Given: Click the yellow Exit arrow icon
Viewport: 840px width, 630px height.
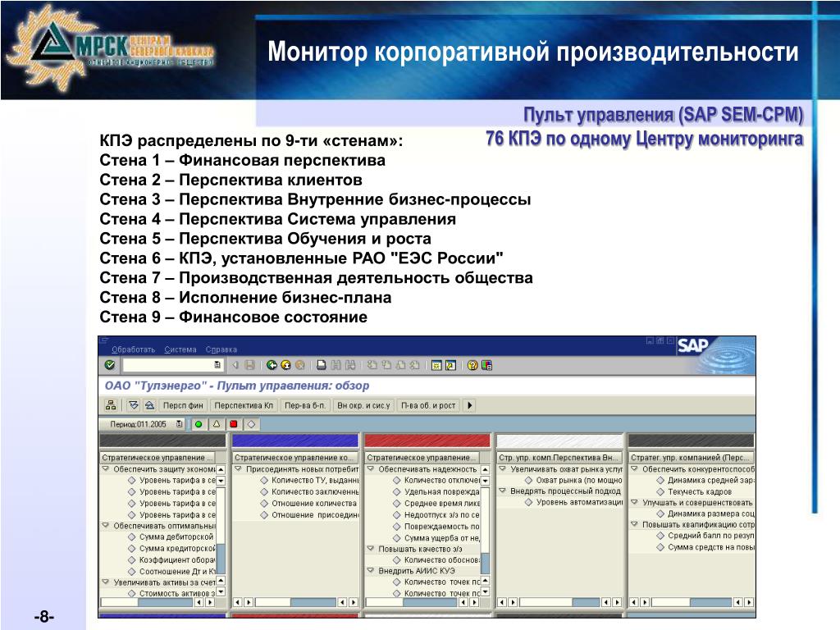Looking at the screenshot, I should [285, 365].
